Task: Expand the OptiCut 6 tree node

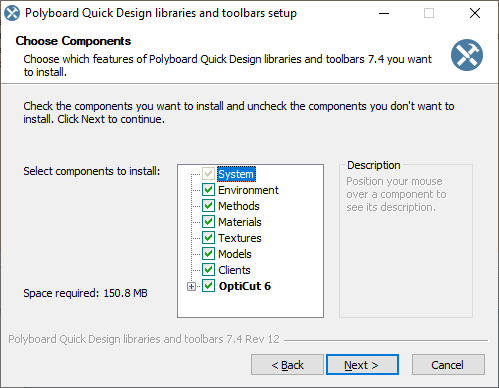Action: pyautogui.click(x=191, y=286)
